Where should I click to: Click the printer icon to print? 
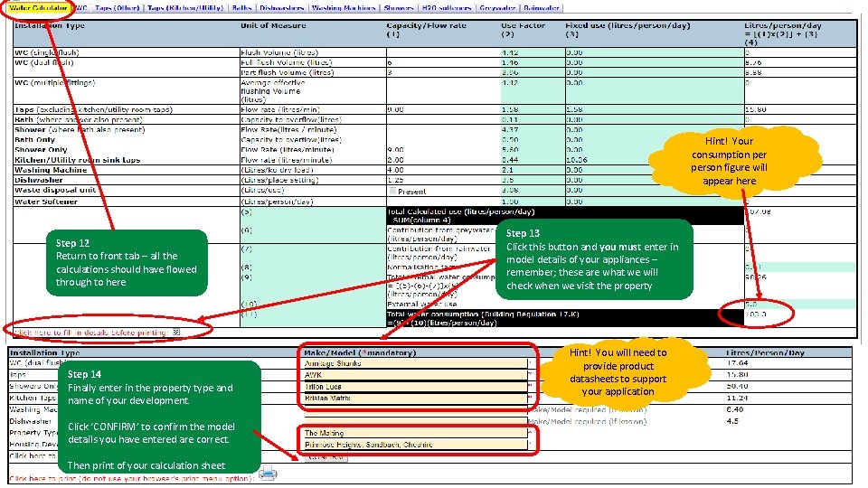coord(268,473)
